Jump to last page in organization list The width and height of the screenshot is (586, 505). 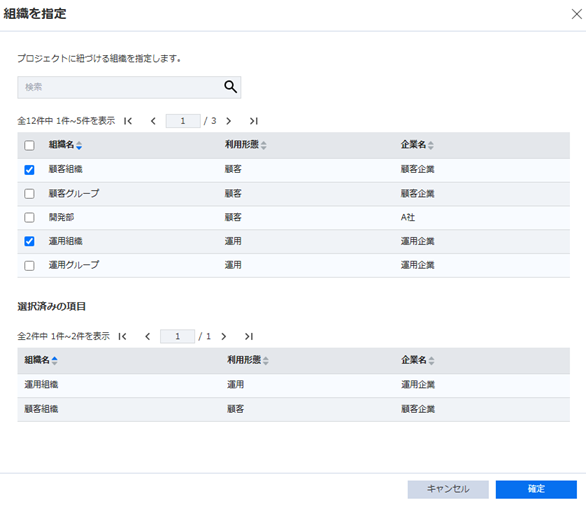click(x=254, y=121)
